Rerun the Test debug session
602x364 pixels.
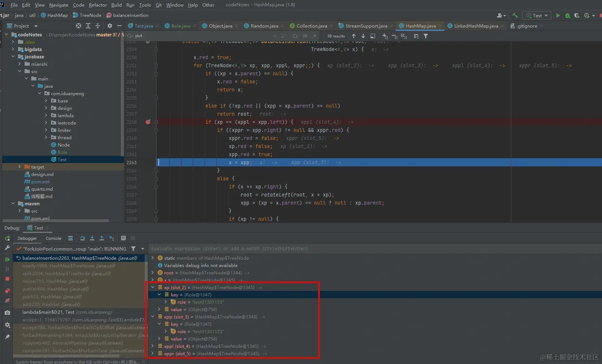(x=7, y=238)
